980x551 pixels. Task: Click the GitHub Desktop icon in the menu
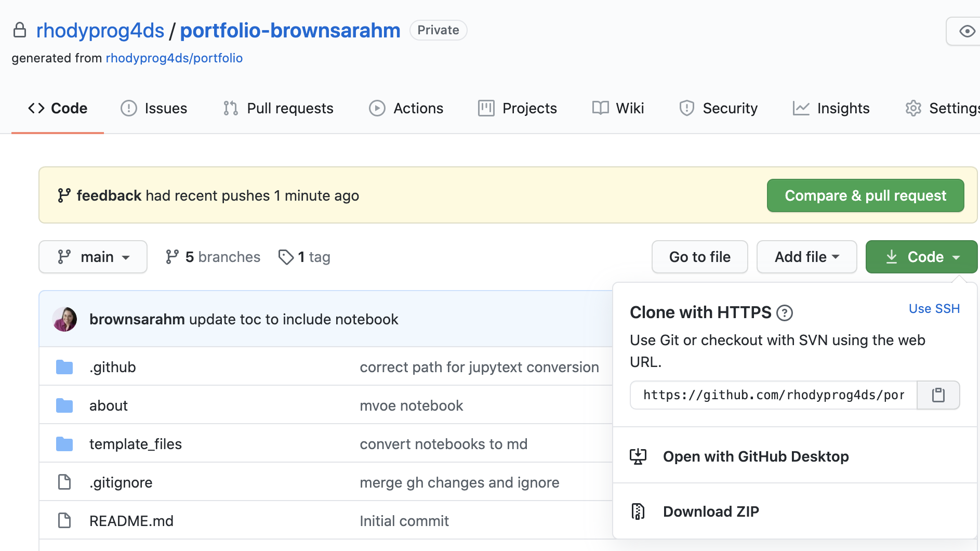click(639, 456)
